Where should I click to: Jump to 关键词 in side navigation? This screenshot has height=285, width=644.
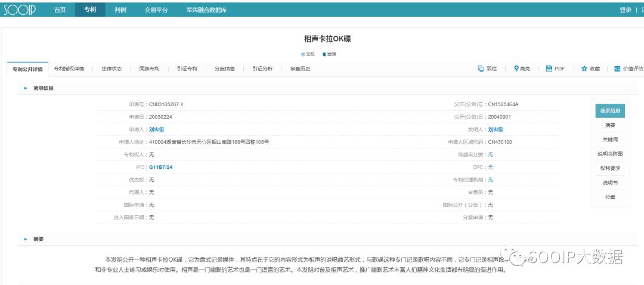(x=610, y=140)
